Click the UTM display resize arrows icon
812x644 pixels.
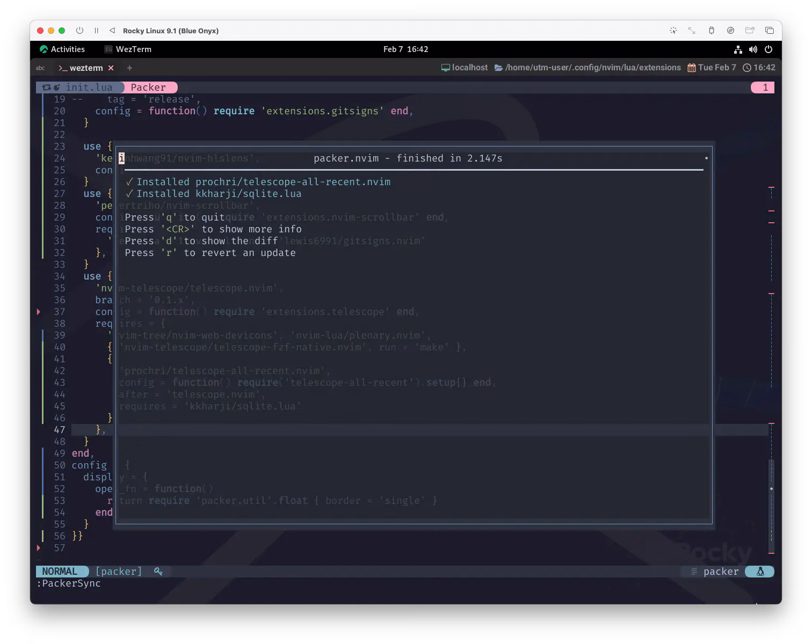(692, 31)
